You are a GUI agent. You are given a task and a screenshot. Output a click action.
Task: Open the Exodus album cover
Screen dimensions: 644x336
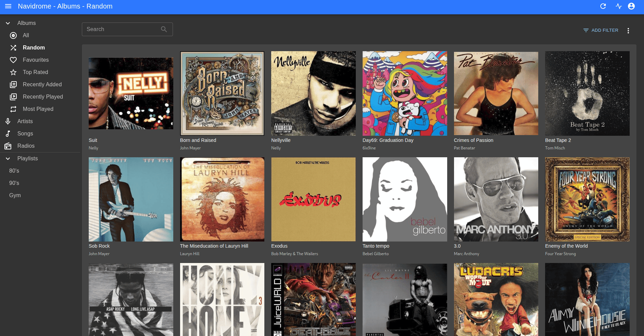point(313,199)
